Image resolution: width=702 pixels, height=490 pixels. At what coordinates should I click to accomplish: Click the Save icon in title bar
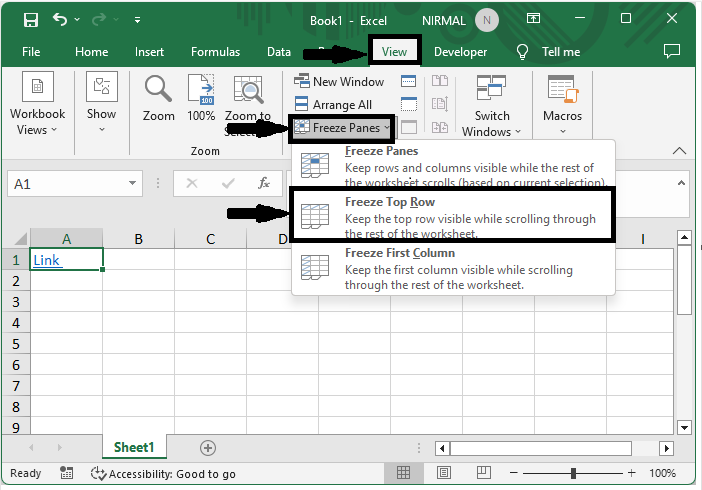click(30, 19)
